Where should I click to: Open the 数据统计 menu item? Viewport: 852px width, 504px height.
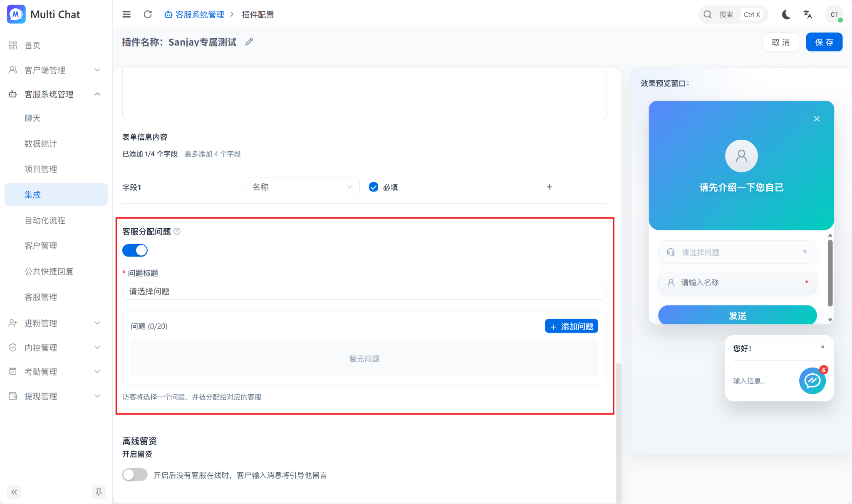(56, 144)
